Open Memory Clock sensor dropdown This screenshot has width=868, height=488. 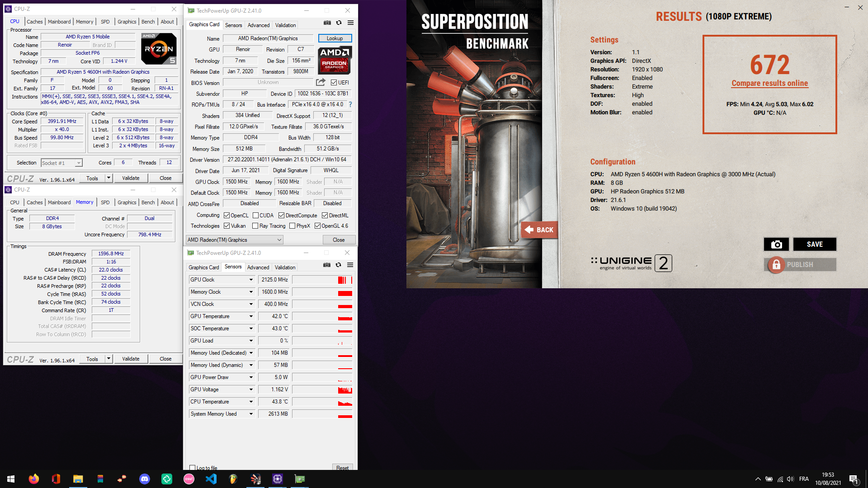click(x=251, y=292)
